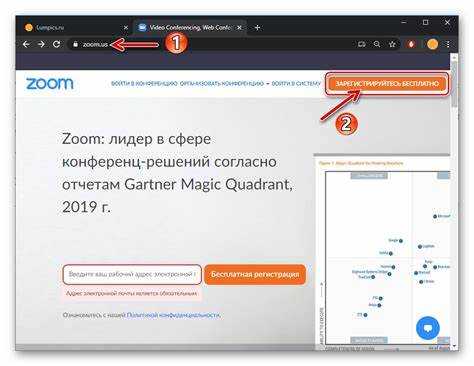Open the cast/media icon in the address bar
This screenshot has width=474, height=366.
click(362, 44)
